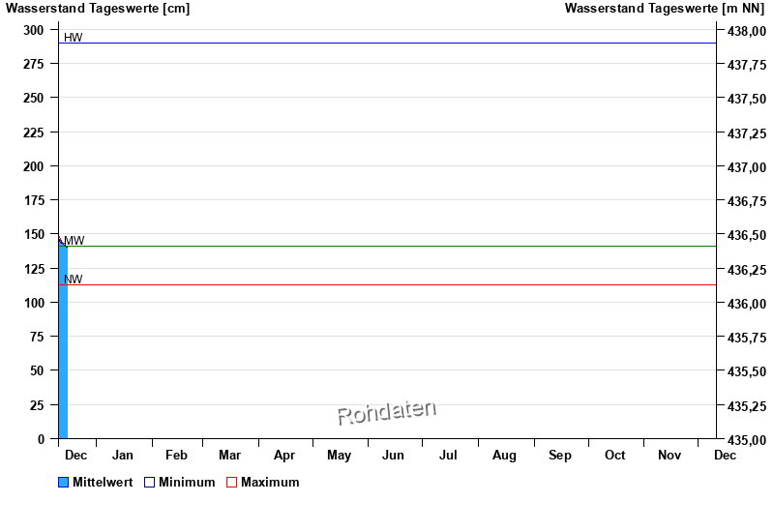
Task: Select the Apr month label
Action: point(284,456)
